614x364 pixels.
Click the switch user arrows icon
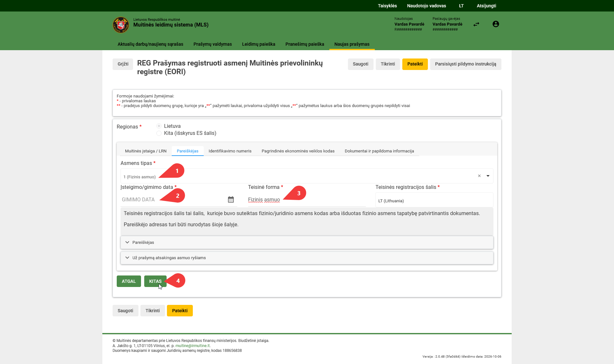tap(476, 24)
